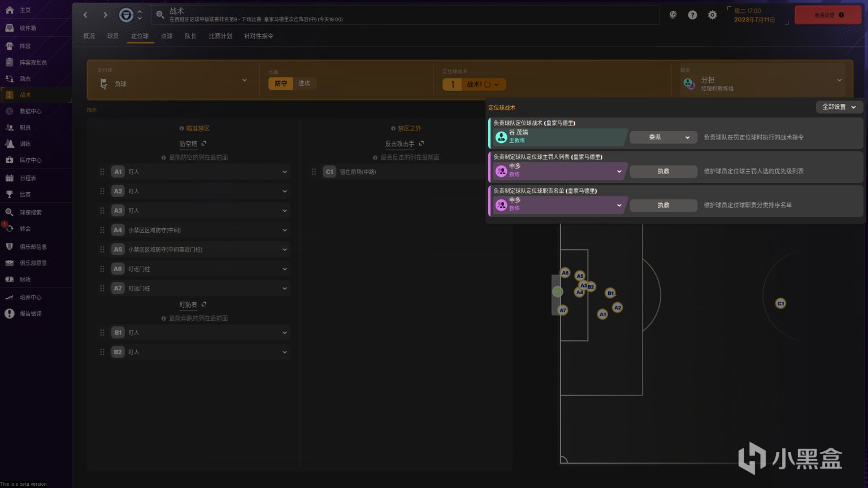Switch to the 概况 tab

pos(89,36)
